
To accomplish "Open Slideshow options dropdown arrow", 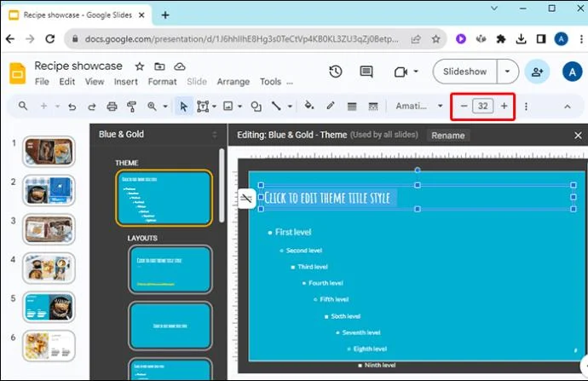I will 507,72.
